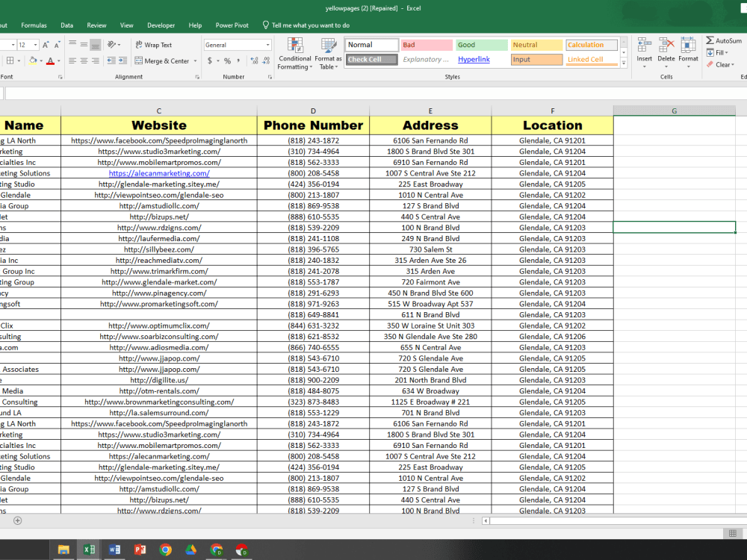Switch to the Developer tab
The image size is (747, 560).
pyautogui.click(x=161, y=25)
